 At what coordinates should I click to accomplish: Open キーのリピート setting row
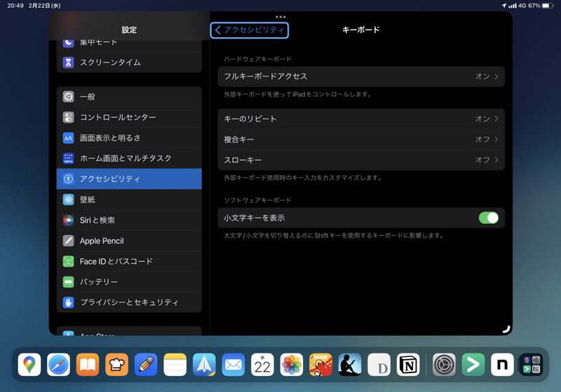coord(361,119)
